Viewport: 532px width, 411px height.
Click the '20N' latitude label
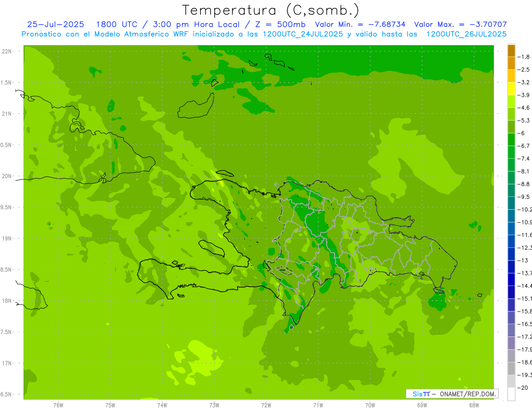click(7, 176)
